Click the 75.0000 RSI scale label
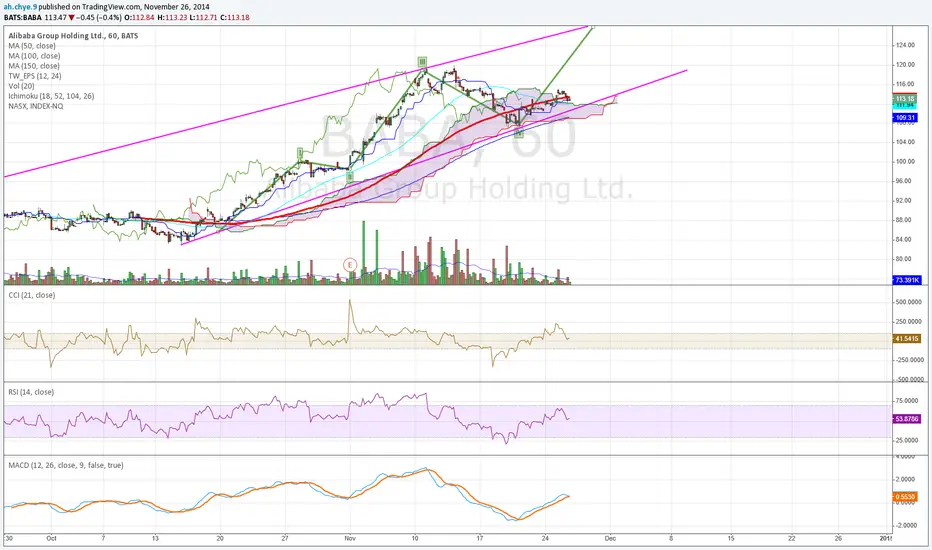Image resolution: width=932 pixels, height=550 pixels. coord(908,401)
